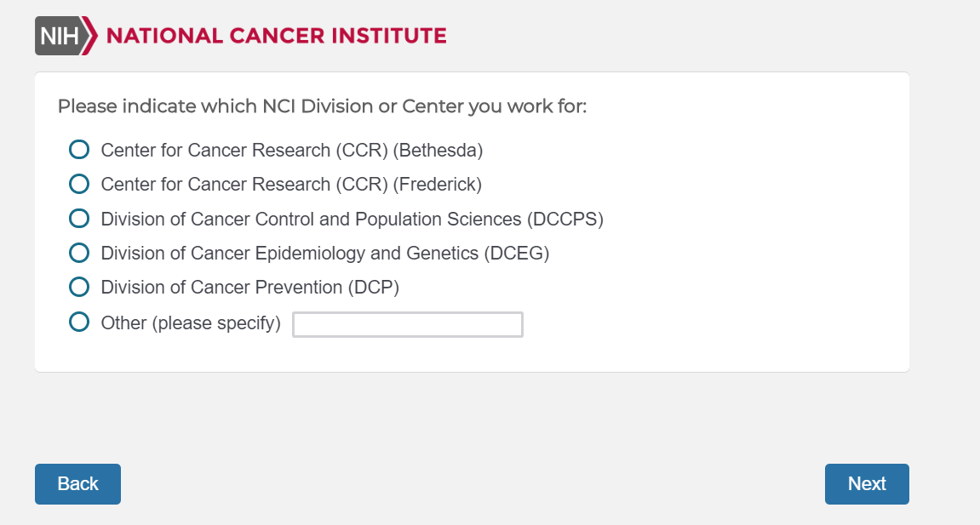This screenshot has width=980, height=525.
Task: Select the DCEG radio button
Action: 79,253
